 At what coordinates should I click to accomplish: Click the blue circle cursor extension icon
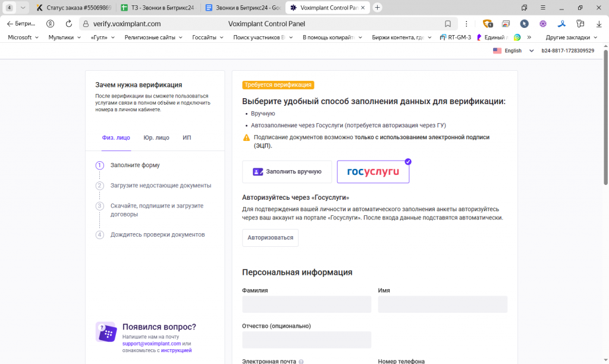click(x=524, y=24)
